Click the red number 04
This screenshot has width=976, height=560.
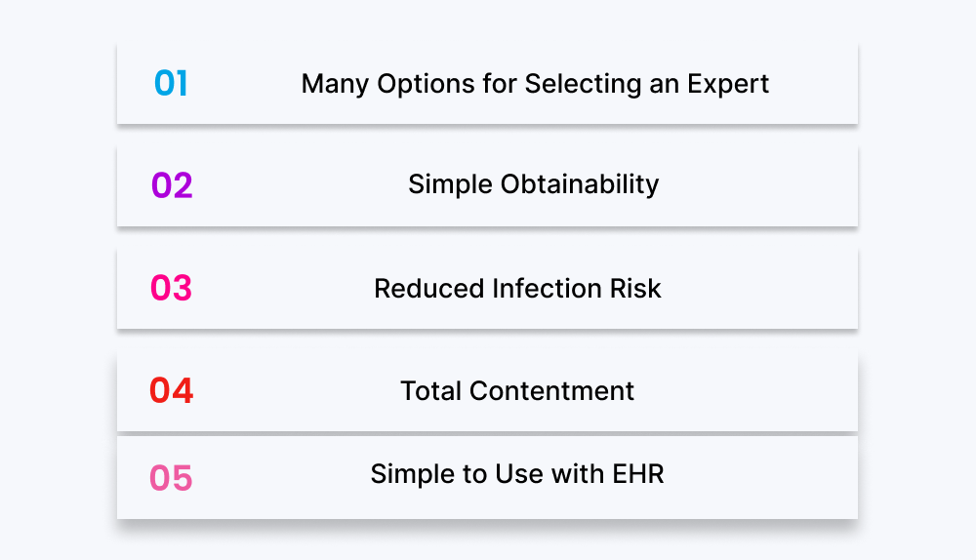tap(171, 391)
